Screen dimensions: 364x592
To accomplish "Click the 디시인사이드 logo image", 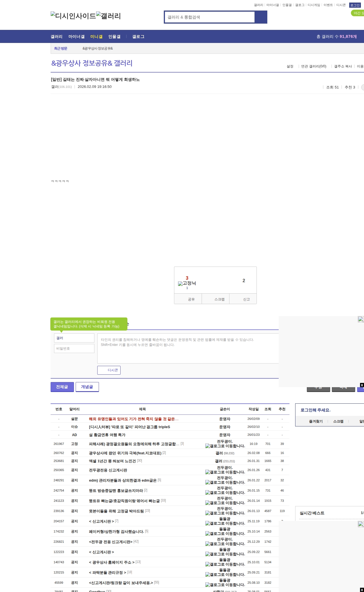I will pos(73,16).
